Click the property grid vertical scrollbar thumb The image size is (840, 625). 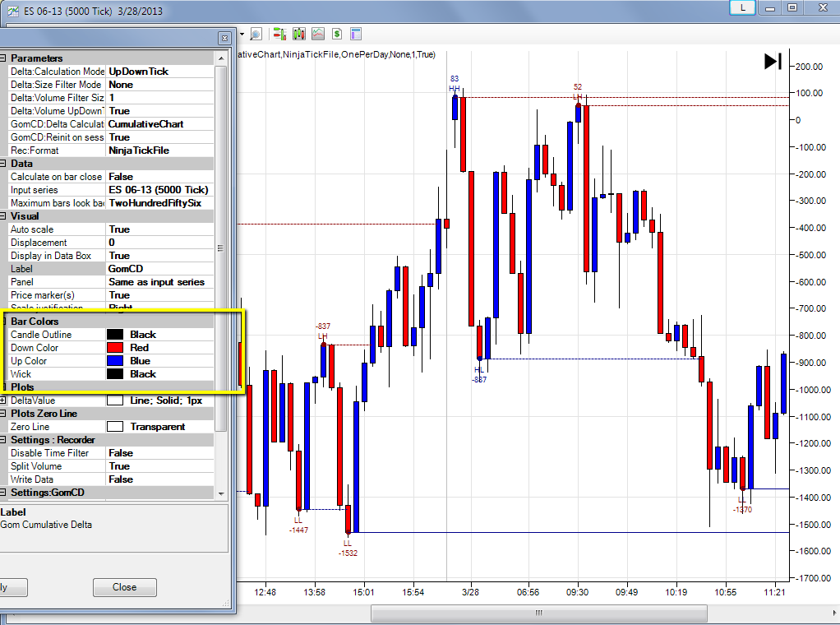coord(221,248)
